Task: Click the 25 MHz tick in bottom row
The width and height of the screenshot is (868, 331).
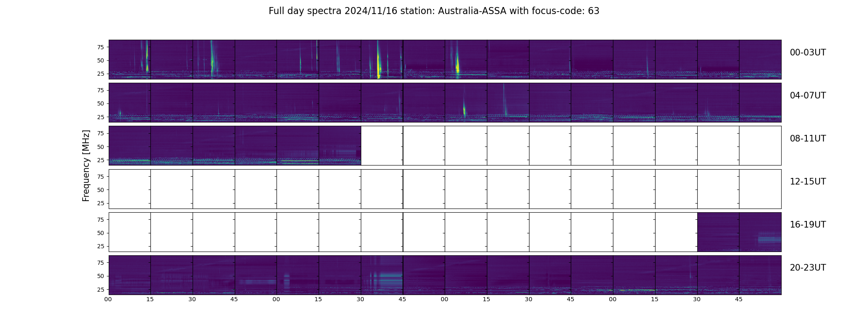Action: click(x=100, y=290)
